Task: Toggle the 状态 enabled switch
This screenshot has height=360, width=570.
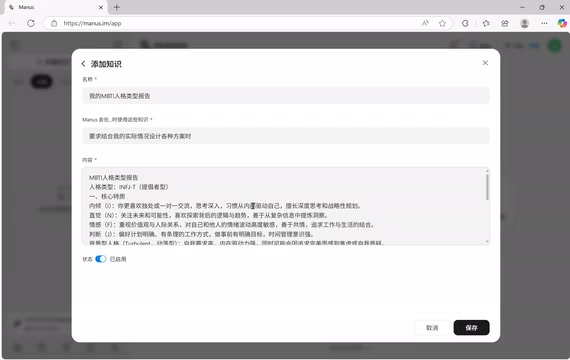Action: (x=101, y=259)
